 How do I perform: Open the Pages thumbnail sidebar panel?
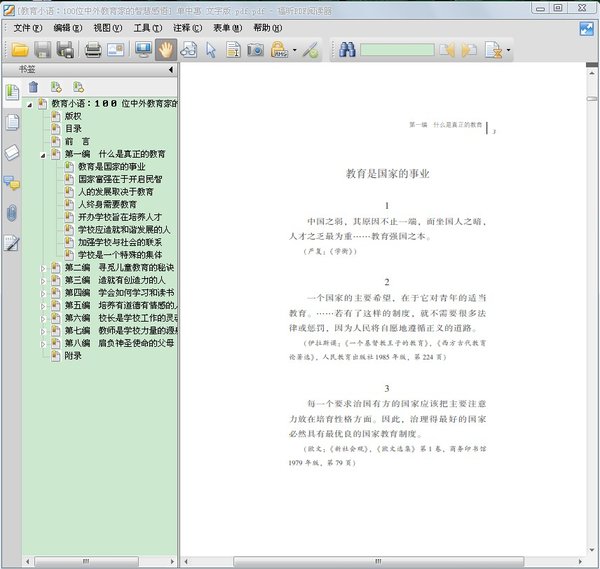[12, 122]
